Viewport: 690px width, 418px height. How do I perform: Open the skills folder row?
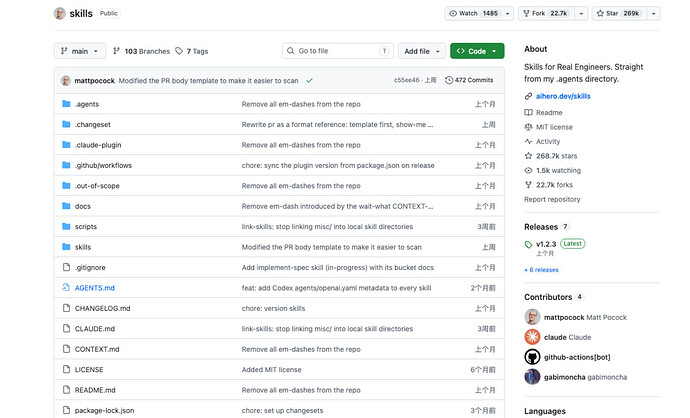(x=279, y=247)
